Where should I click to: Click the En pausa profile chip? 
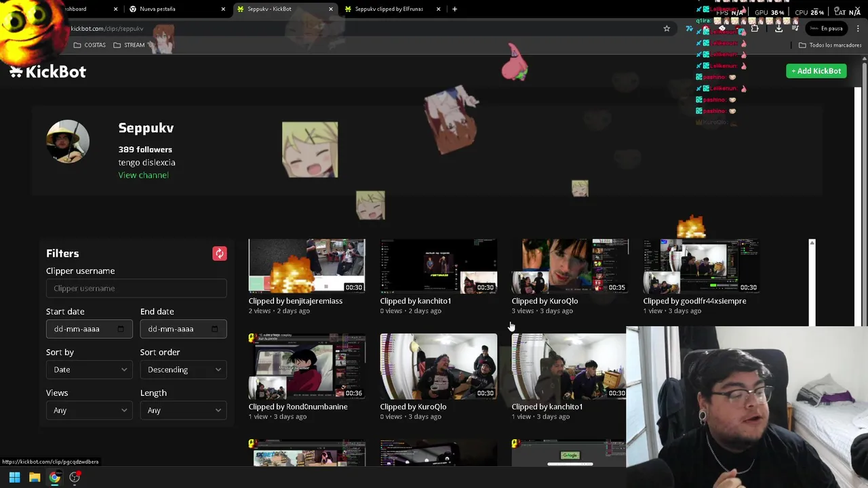[x=826, y=28]
